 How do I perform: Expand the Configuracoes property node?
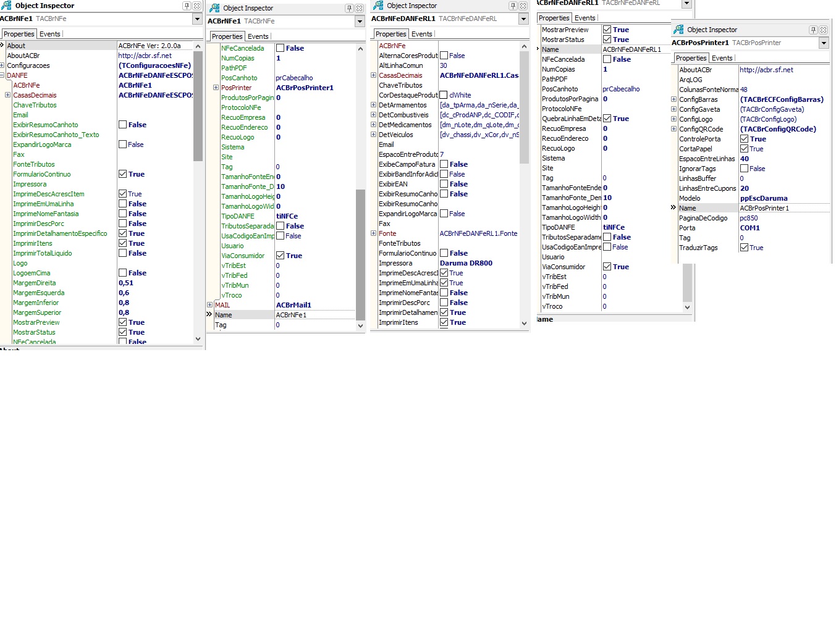[x=2, y=65]
